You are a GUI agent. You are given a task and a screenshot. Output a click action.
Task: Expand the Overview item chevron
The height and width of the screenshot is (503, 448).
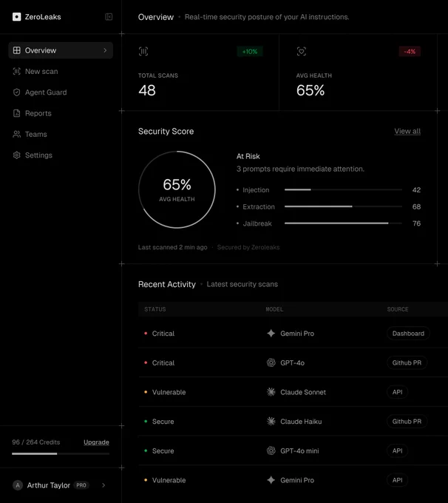point(105,50)
